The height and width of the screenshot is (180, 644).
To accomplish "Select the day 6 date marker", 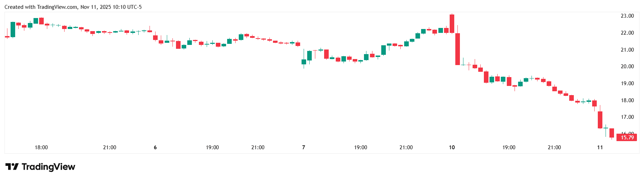I will pyautogui.click(x=155, y=147).
